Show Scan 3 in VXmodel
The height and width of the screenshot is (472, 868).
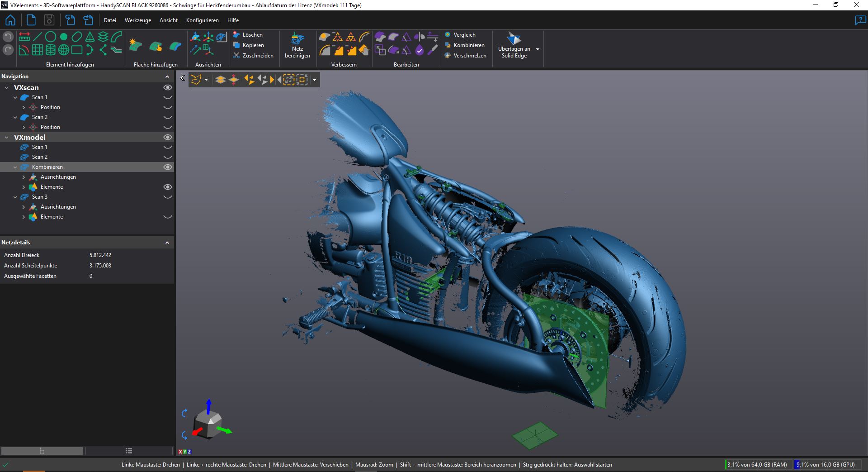click(167, 197)
